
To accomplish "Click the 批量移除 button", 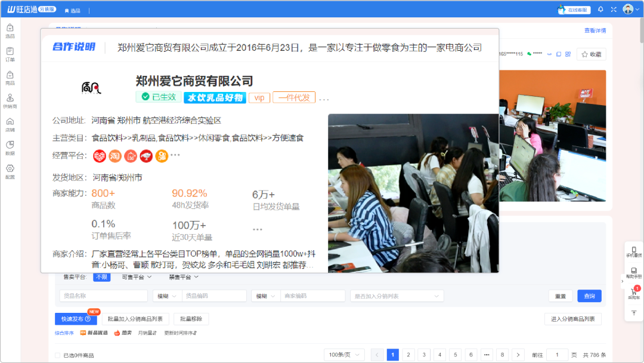I will click(191, 319).
